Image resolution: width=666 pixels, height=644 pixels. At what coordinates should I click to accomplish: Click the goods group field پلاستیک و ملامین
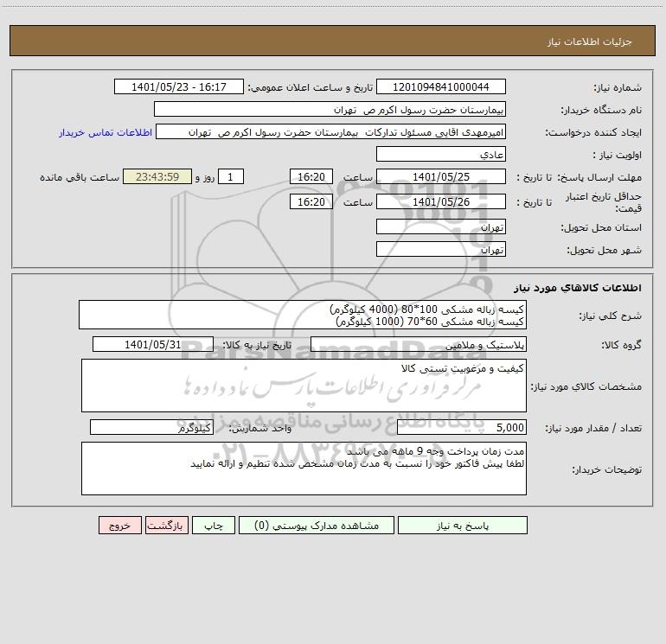(x=419, y=345)
